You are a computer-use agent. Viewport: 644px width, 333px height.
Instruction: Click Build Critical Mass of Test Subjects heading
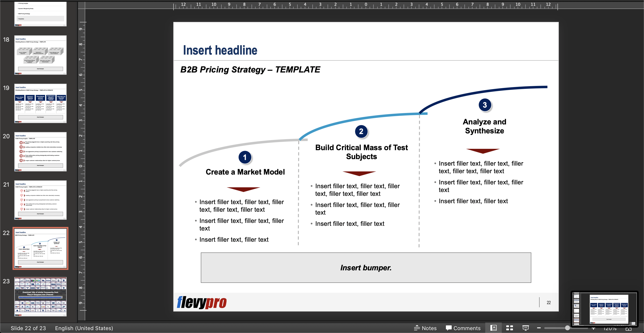(362, 152)
